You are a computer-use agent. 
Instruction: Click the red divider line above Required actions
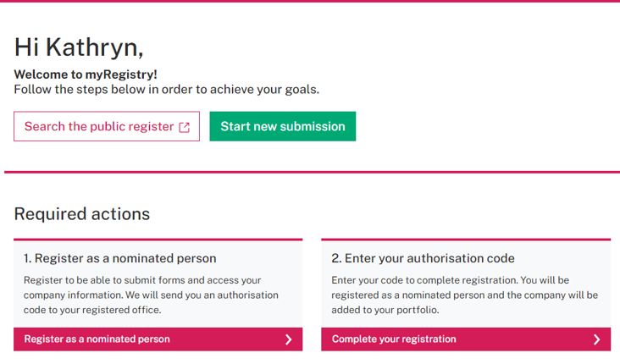click(x=312, y=172)
